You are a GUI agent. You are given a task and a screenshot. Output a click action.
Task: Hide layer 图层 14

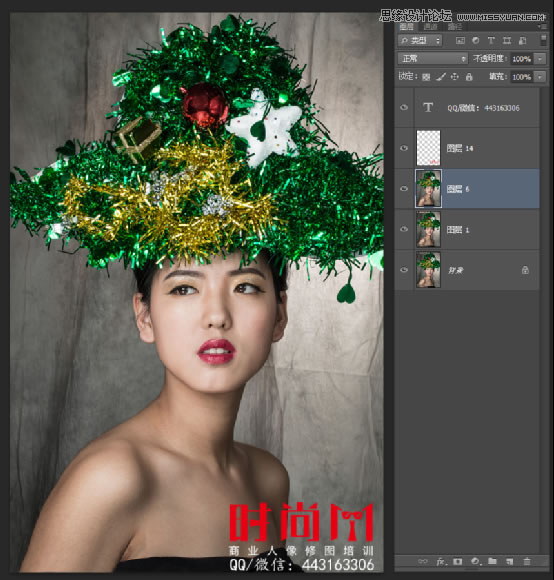[404, 148]
